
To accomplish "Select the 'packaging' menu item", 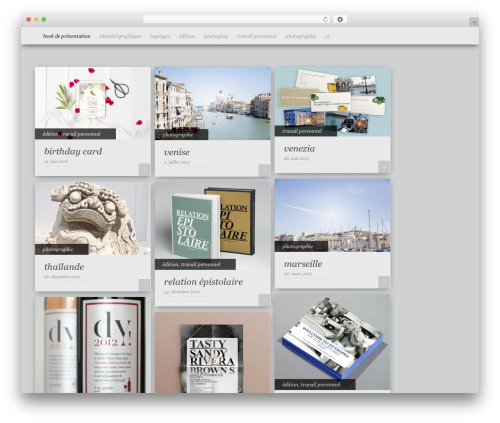I will pos(216,36).
